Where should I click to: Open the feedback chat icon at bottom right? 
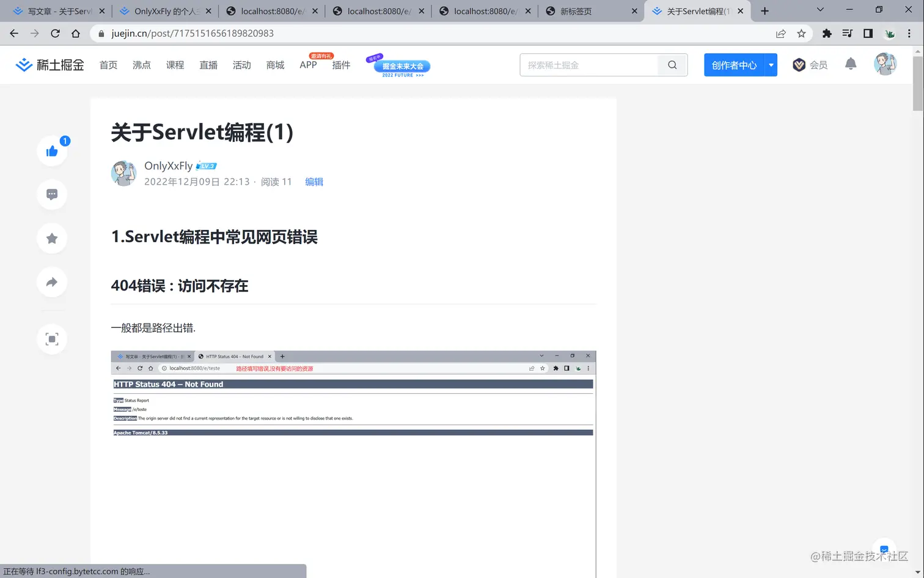884,549
